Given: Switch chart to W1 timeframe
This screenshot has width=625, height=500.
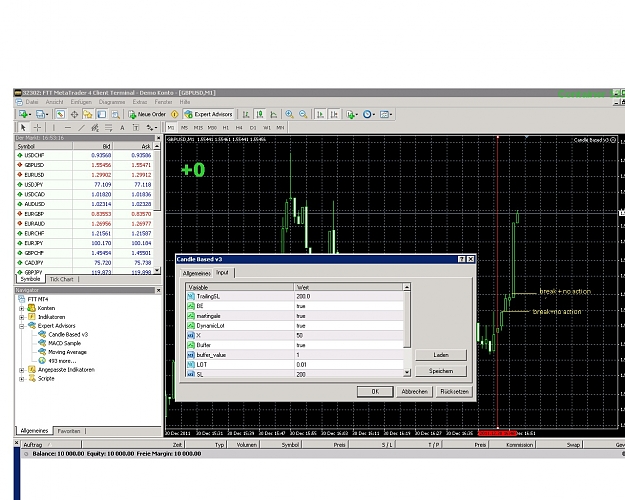Looking at the screenshot, I should point(267,128).
